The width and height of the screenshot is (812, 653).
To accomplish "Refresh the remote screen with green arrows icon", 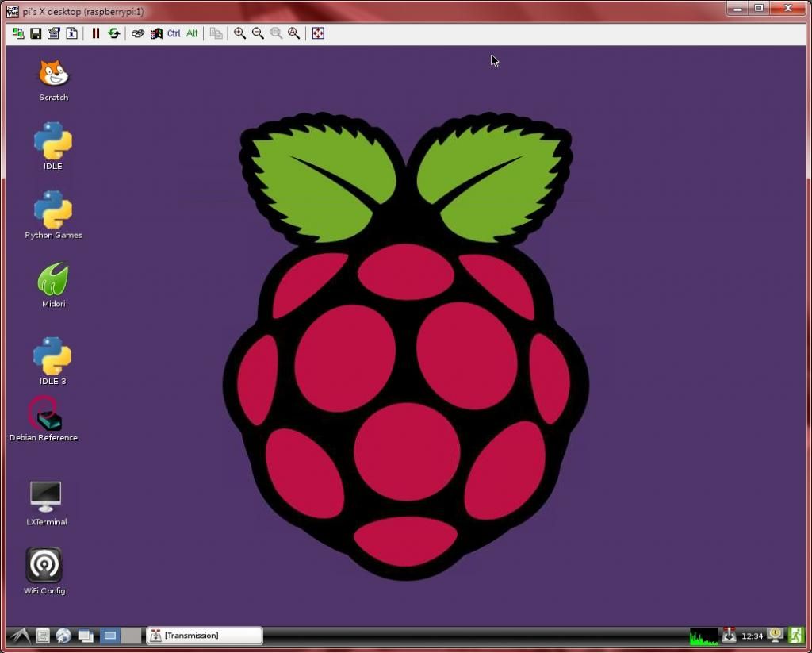I will click(113, 33).
